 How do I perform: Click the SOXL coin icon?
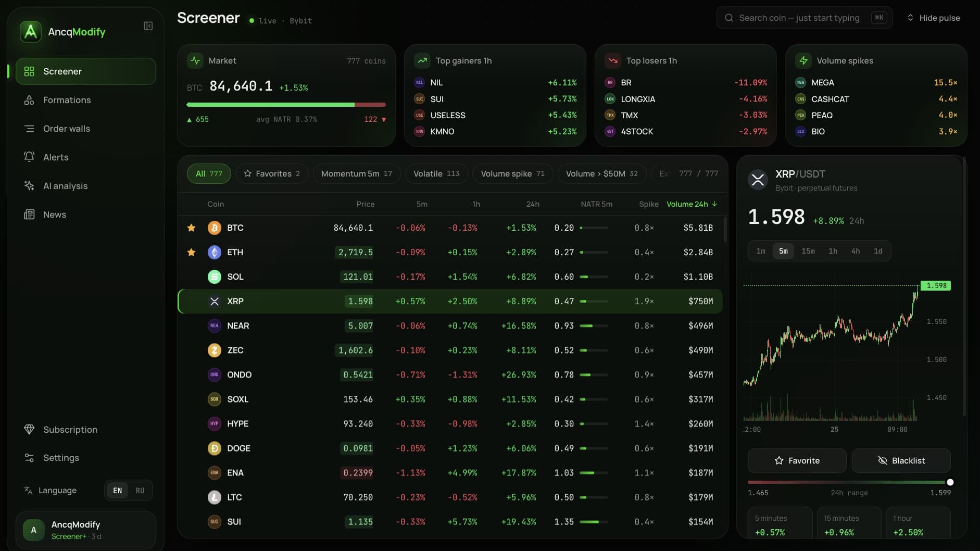pos(215,399)
